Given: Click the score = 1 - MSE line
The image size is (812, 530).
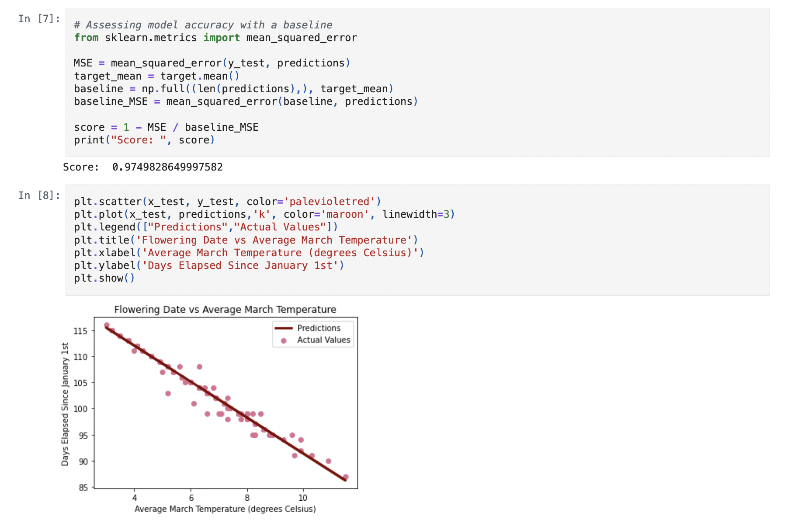Looking at the screenshot, I should [166, 127].
